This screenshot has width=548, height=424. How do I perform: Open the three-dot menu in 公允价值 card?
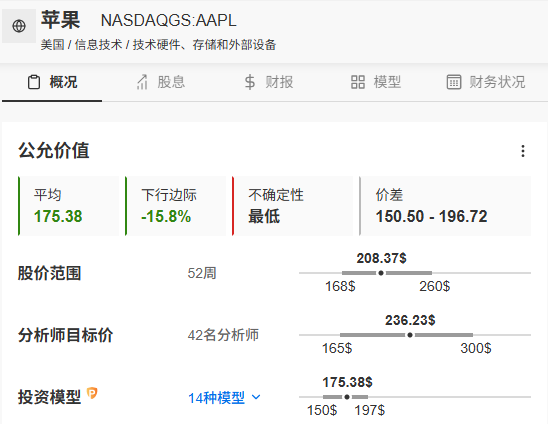click(x=523, y=151)
